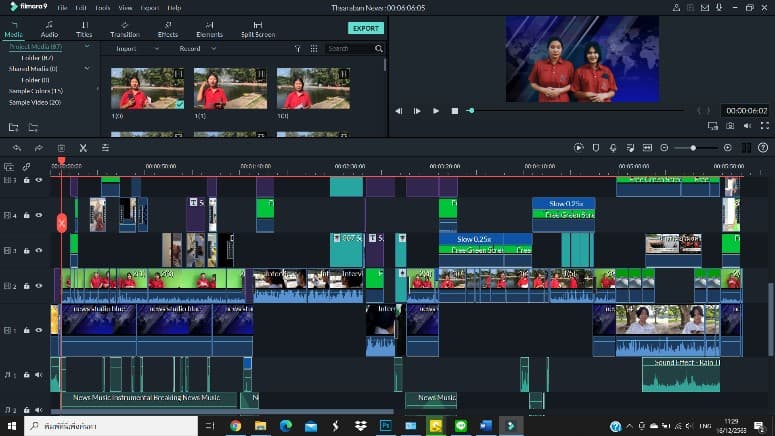Click the timeline zoom slider handle

[693, 148]
